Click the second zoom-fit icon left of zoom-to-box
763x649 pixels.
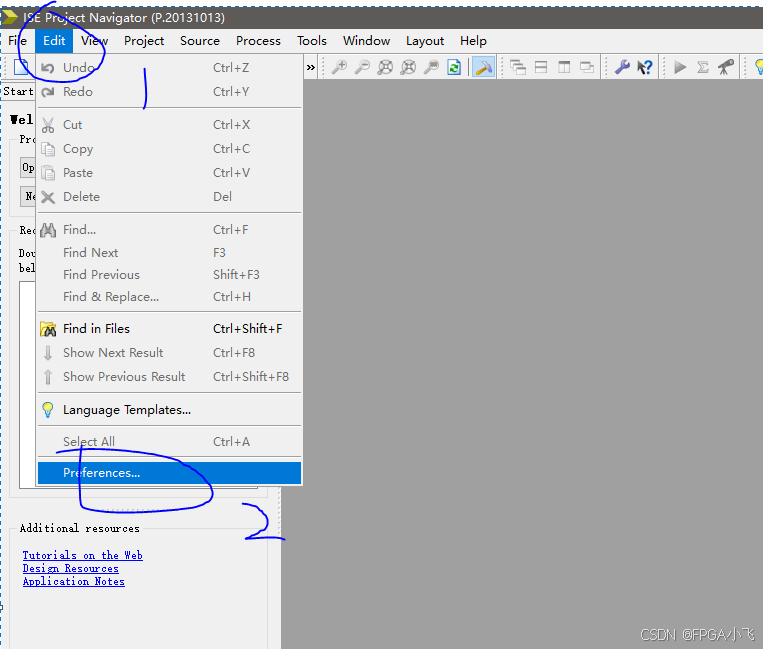click(408, 67)
